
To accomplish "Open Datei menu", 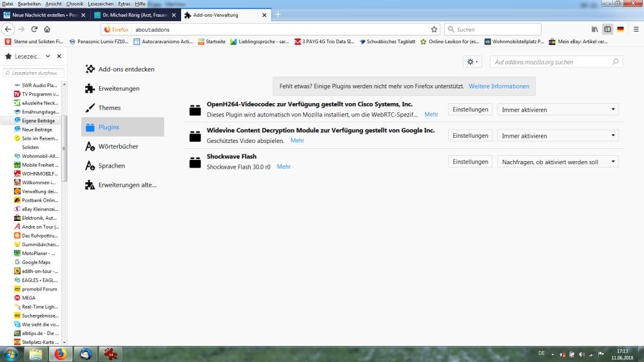I will (x=7, y=4).
